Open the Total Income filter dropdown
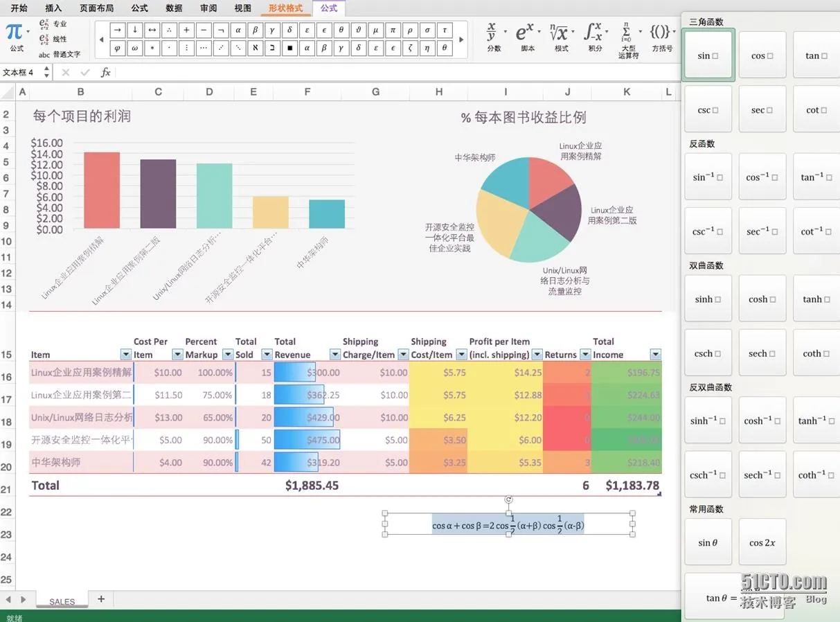The width and height of the screenshot is (840, 622). [655, 355]
